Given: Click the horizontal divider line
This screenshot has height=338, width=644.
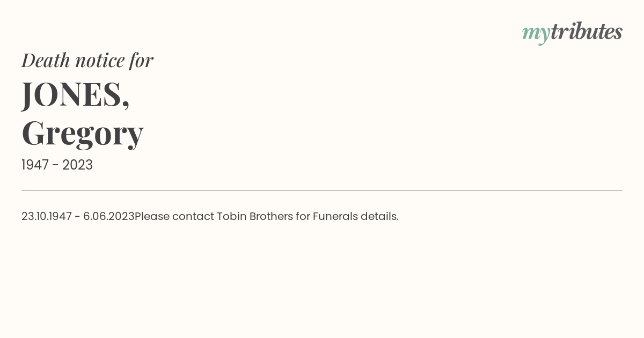Looking at the screenshot, I should click(x=322, y=190).
